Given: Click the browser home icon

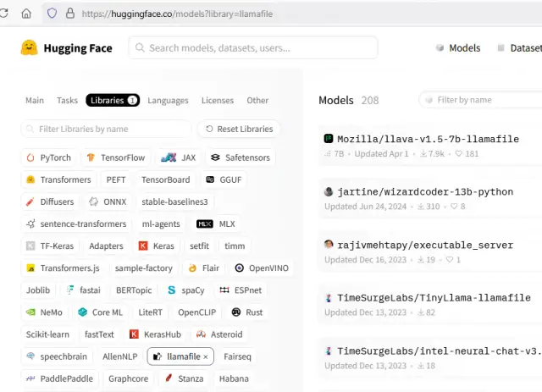Looking at the screenshot, I should pyautogui.click(x=26, y=14).
